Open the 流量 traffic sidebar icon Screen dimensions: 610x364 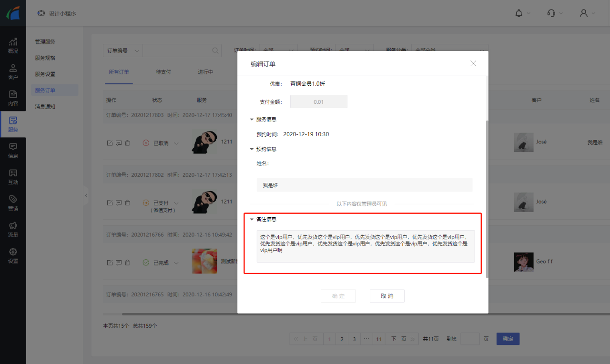click(x=13, y=229)
